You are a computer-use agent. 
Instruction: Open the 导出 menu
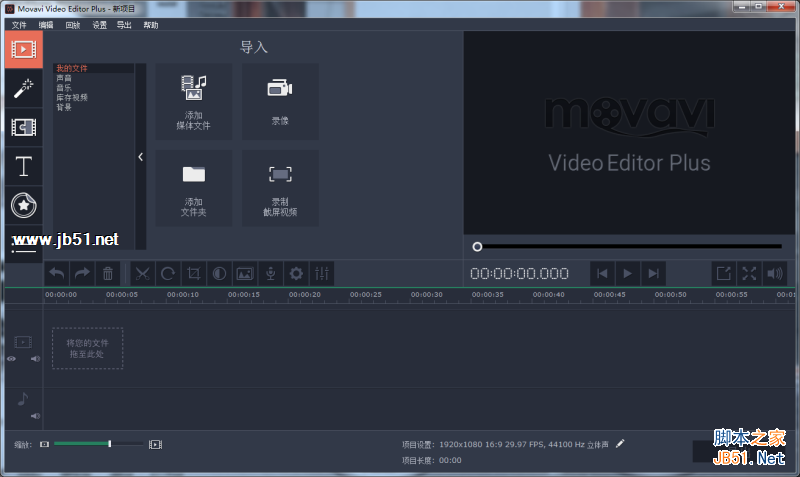click(124, 25)
